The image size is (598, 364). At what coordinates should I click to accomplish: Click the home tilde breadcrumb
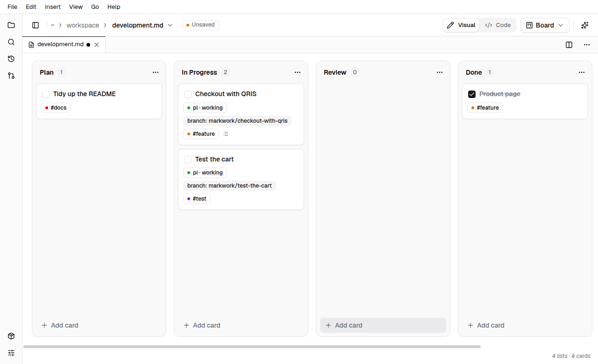click(x=53, y=25)
